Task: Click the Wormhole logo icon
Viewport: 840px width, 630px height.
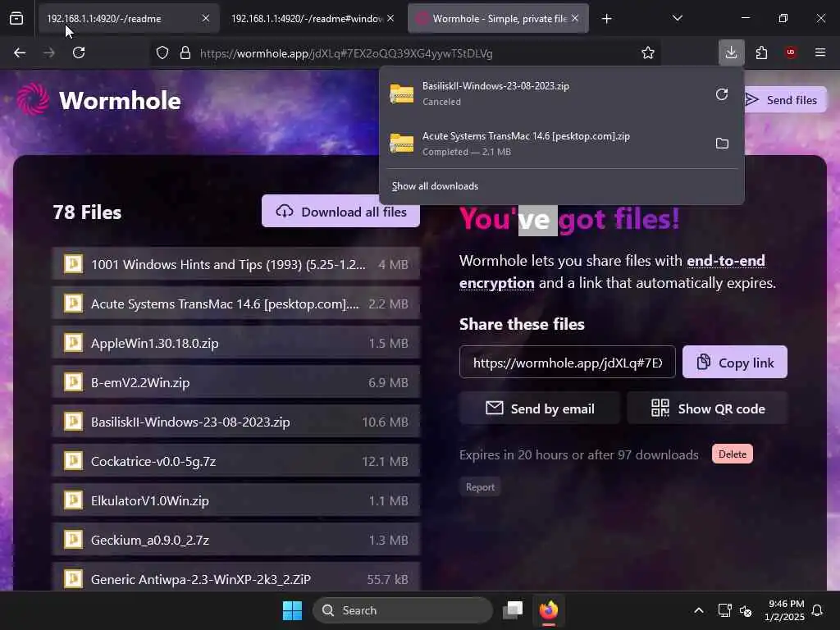Action: click(x=33, y=99)
